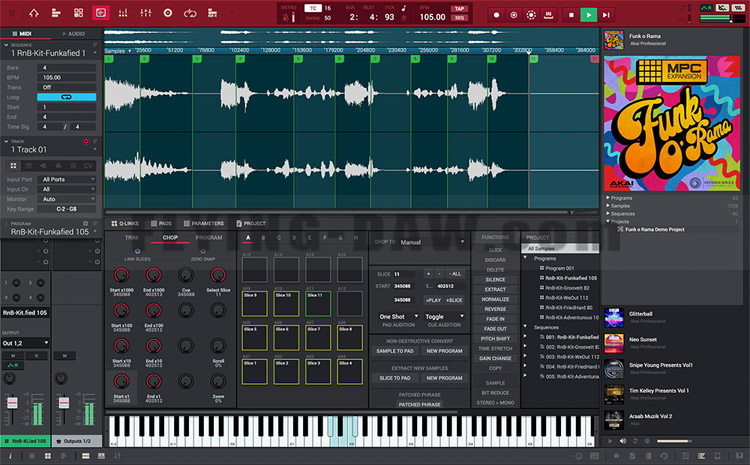Screen dimensions: 750x465
Task: Open the four-square grid view icon
Action: [78, 13]
